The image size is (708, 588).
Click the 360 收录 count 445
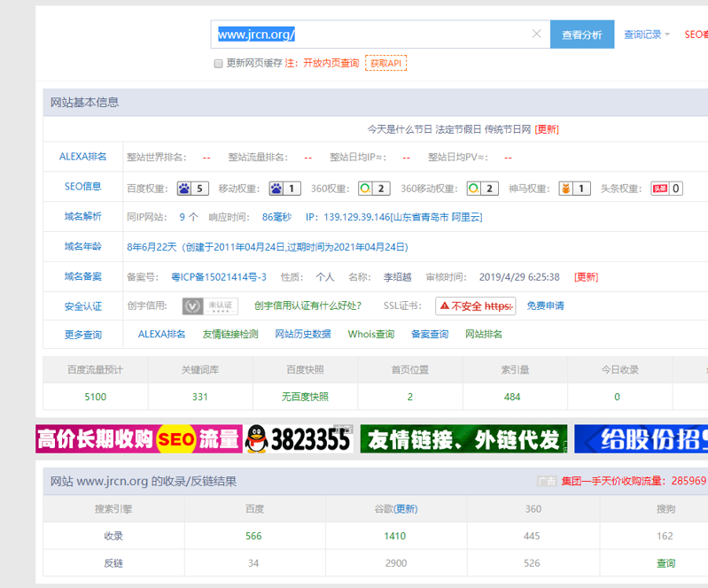tap(532, 536)
